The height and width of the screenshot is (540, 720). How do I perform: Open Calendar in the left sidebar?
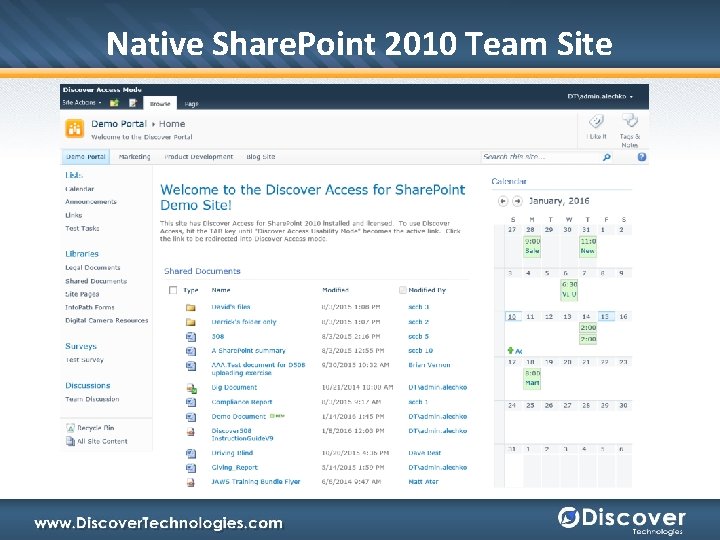pyautogui.click(x=79, y=189)
